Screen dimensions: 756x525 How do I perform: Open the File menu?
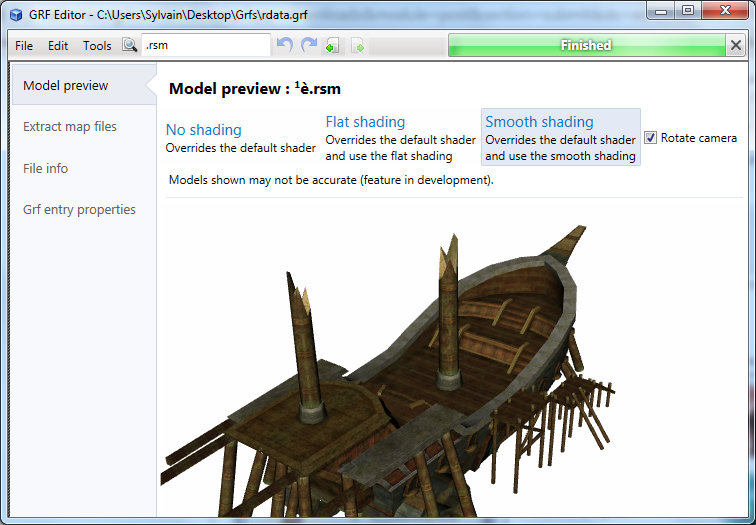point(24,46)
